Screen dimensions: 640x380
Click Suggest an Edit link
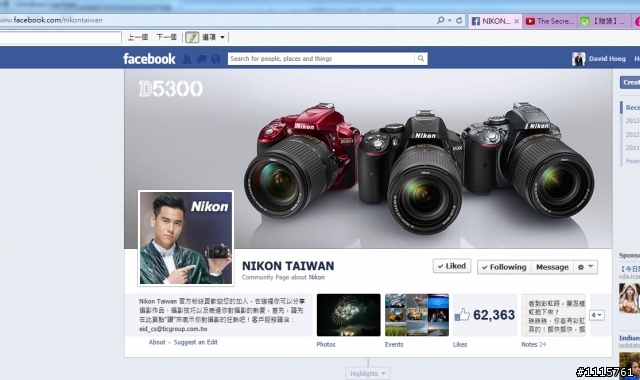pos(196,342)
